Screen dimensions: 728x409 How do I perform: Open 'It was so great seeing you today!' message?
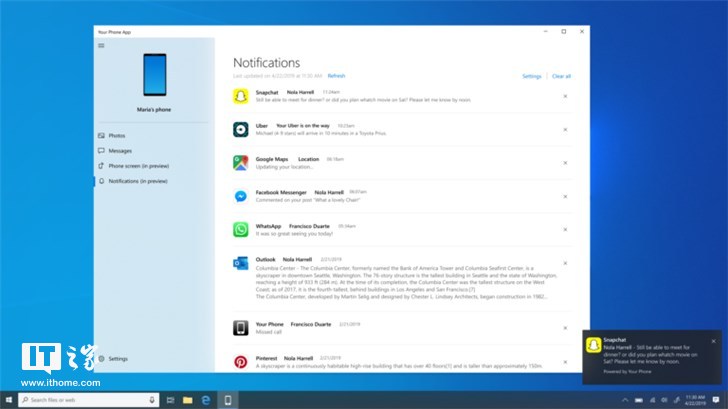(294, 234)
